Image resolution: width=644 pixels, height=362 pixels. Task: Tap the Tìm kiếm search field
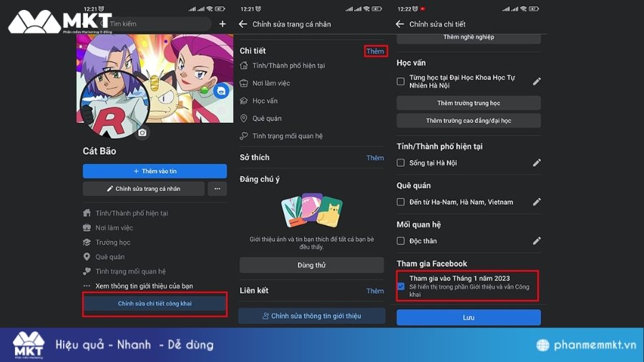tap(156, 24)
